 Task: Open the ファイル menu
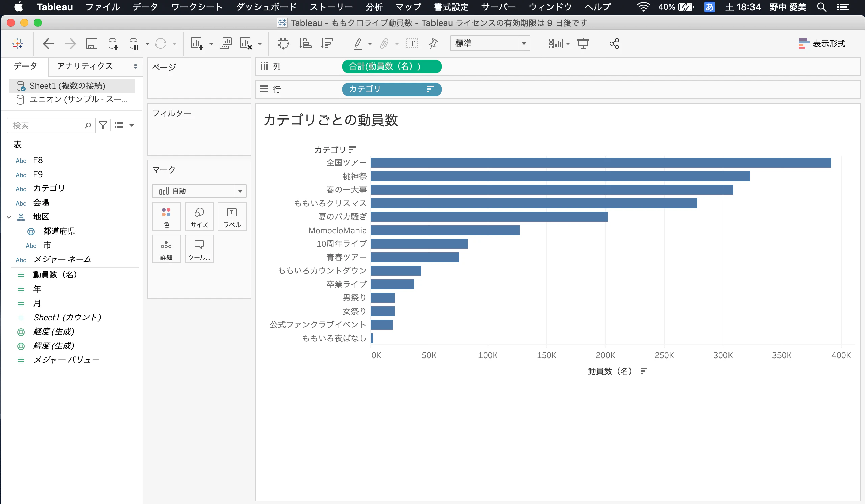103,7
